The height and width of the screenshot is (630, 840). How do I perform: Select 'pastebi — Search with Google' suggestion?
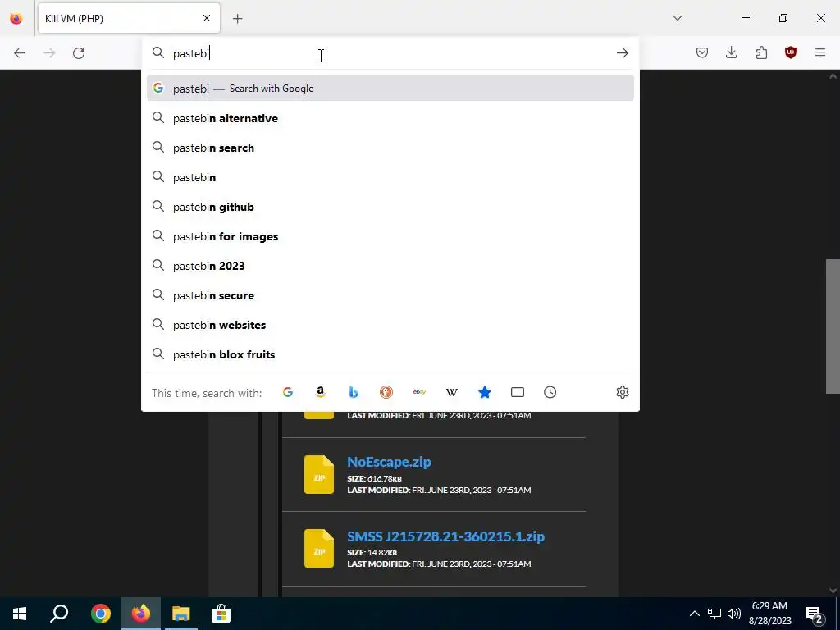coord(390,89)
